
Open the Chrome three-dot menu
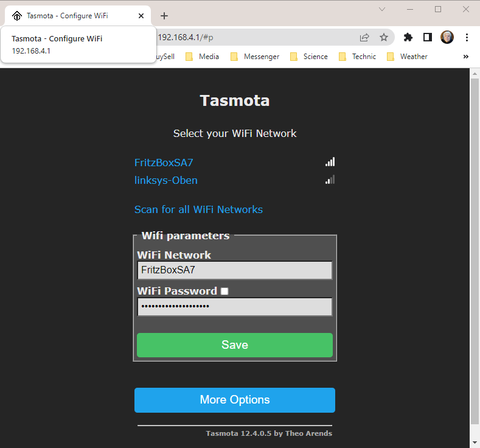[467, 37]
